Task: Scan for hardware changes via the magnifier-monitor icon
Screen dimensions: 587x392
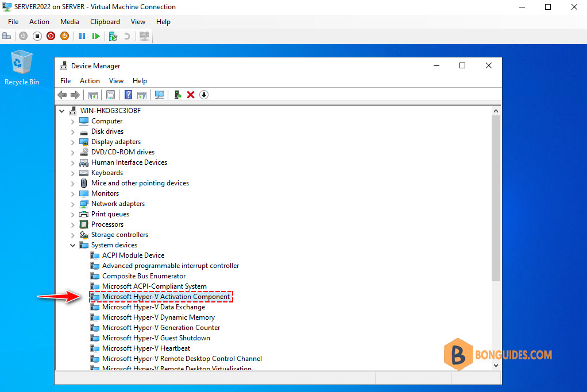Action: point(160,95)
